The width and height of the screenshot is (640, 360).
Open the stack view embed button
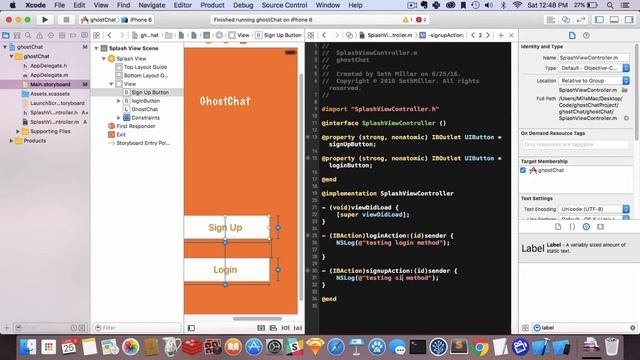click(x=261, y=328)
